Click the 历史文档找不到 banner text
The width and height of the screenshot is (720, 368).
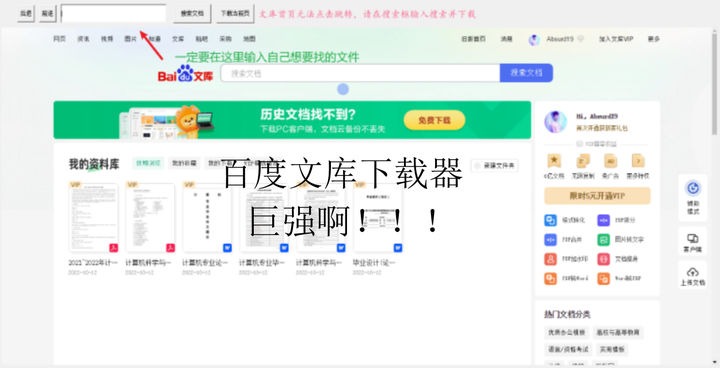click(x=308, y=114)
